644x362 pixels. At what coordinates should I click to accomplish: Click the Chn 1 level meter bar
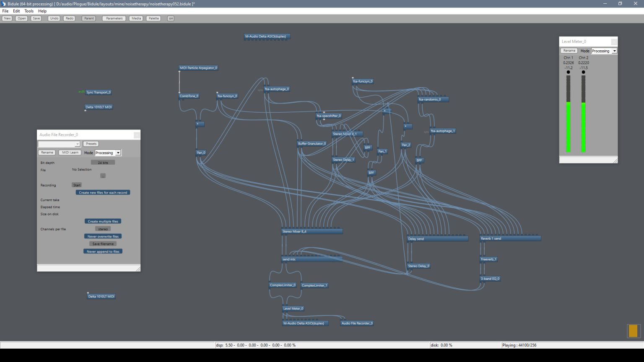569,114
